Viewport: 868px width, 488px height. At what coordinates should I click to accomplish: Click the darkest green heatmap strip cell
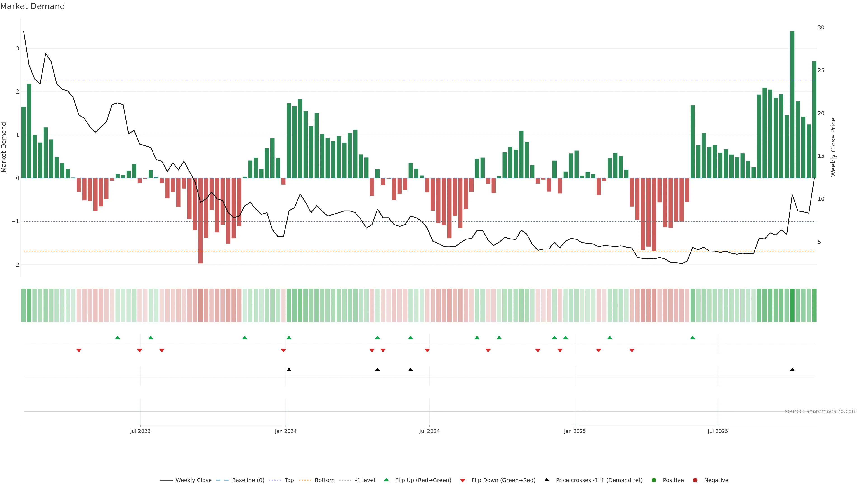pos(792,305)
